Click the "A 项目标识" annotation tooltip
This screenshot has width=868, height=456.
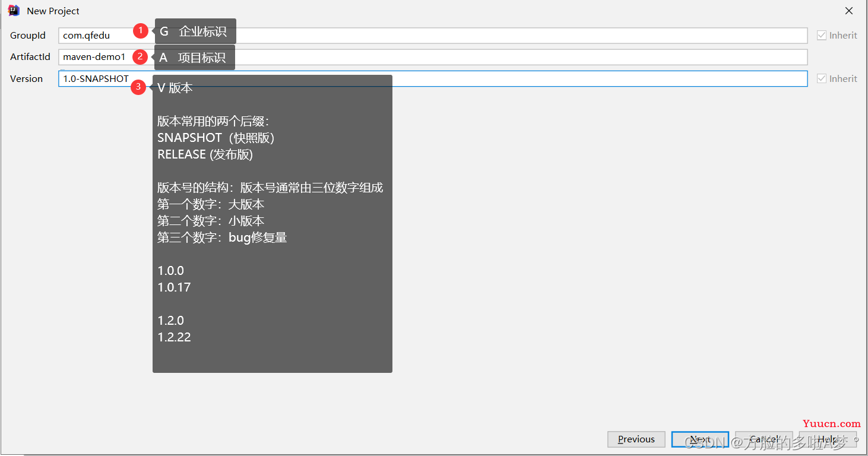click(195, 58)
